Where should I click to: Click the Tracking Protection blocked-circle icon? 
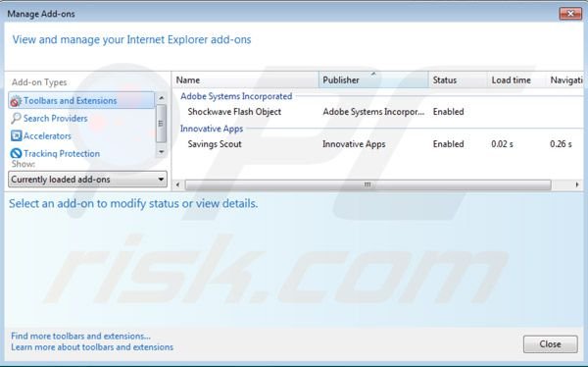16,153
